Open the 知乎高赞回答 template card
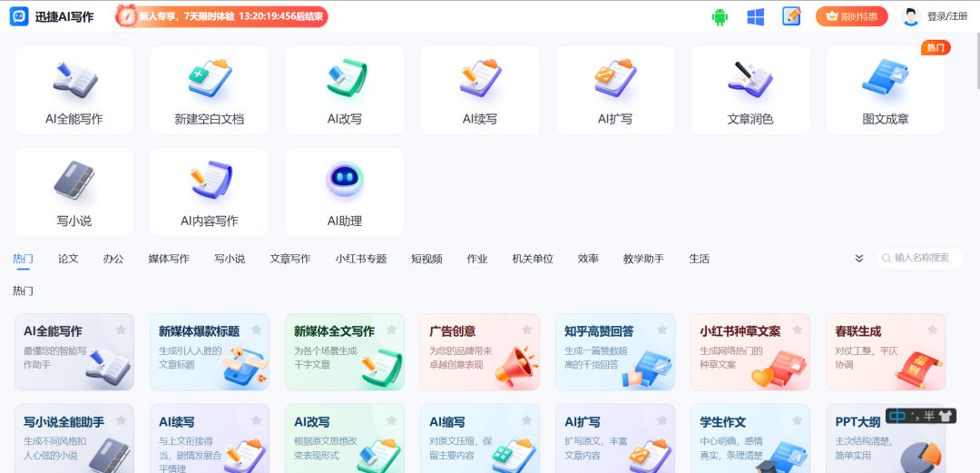980x473 pixels. click(x=615, y=352)
